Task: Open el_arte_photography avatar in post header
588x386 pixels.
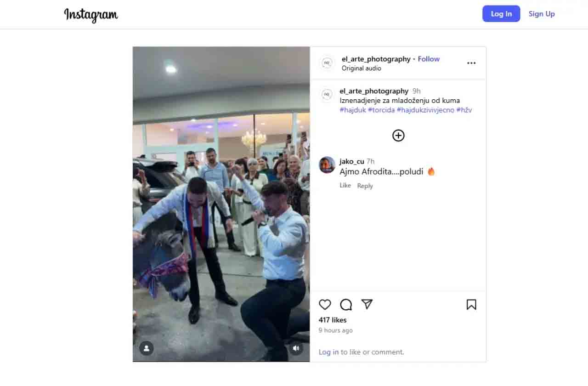Action: [x=327, y=63]
